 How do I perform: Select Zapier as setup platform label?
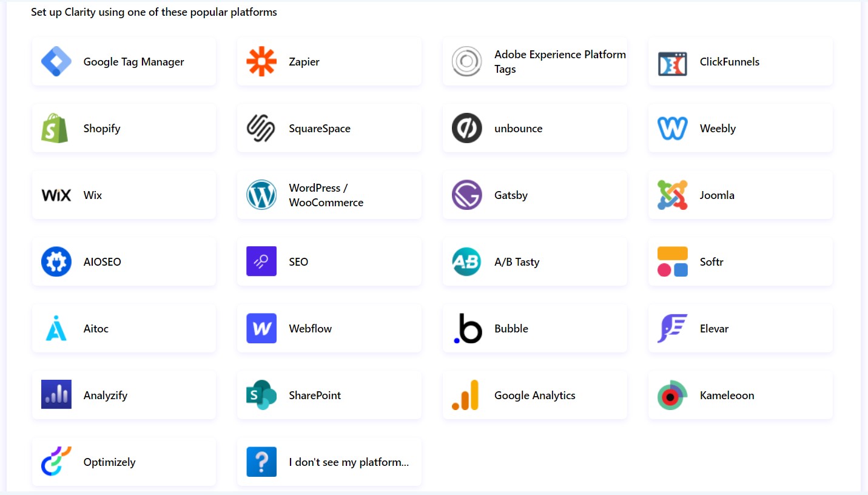(304, 62)
